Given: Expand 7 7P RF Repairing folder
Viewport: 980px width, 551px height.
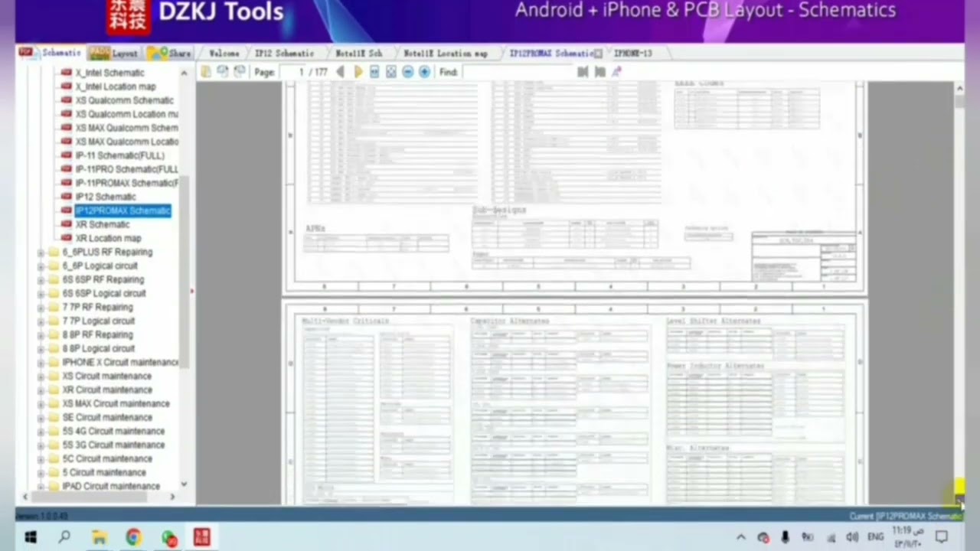Looking at the screenshot, I should tap(41, 308).
